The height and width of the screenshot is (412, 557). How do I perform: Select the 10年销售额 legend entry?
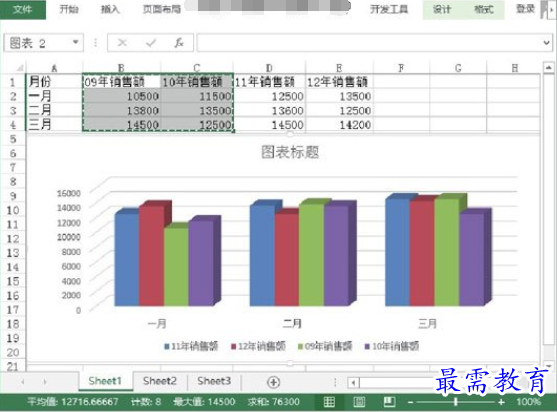pos(392,346)
